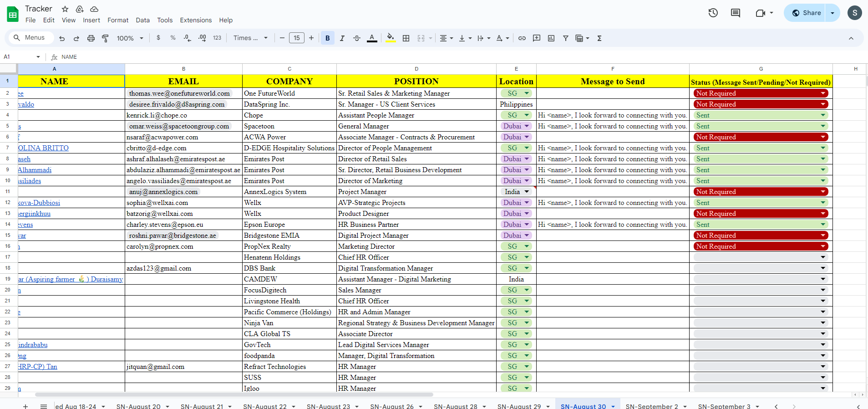Select the Philippines location cell
This screenshot has width=868, height=409.
pos(516,104)
